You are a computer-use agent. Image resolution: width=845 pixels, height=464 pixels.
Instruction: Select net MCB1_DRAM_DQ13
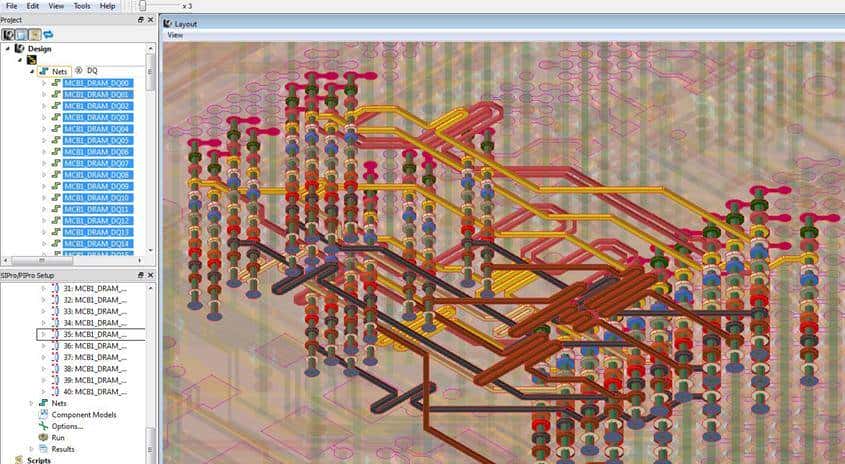(x=98, y=232)
